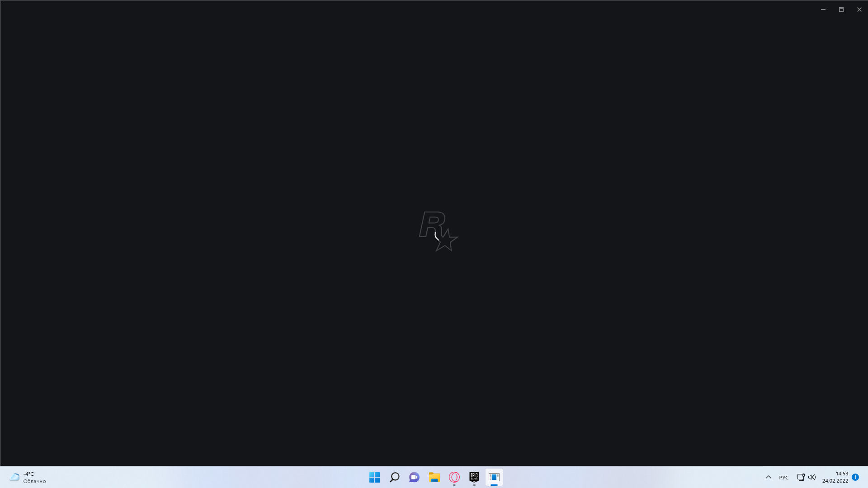Viewport: 868px width, 488px height.
Task: Open the notification badge
Action: coord(855,477)
